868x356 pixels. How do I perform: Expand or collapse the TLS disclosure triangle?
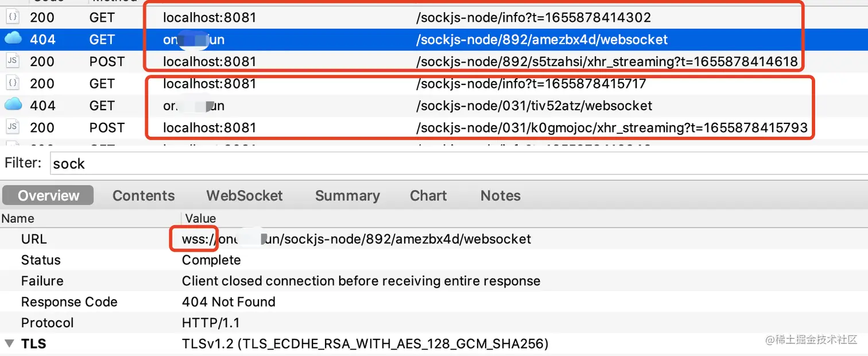9,344
